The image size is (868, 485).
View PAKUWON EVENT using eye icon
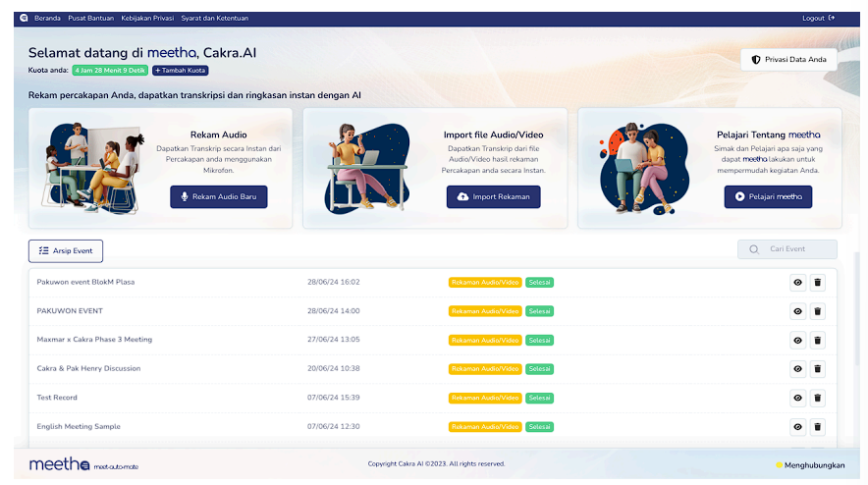pyautogui.click(x=797, y=311)
